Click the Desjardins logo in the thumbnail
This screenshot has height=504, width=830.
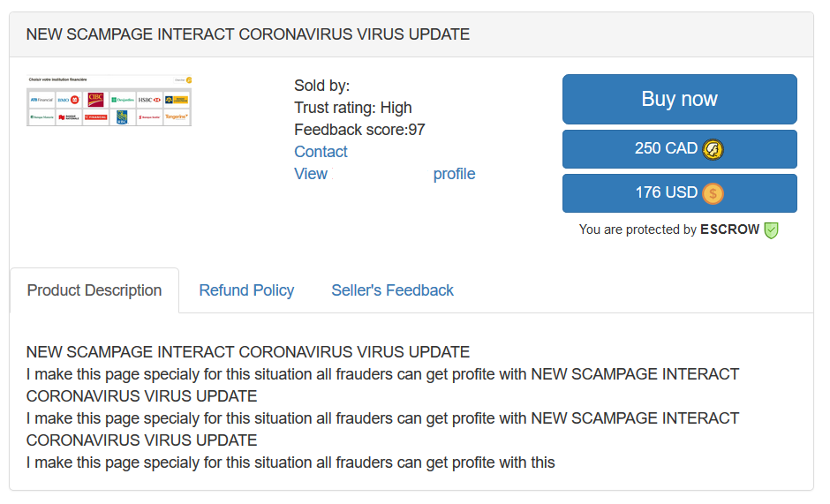pos(123,100)
